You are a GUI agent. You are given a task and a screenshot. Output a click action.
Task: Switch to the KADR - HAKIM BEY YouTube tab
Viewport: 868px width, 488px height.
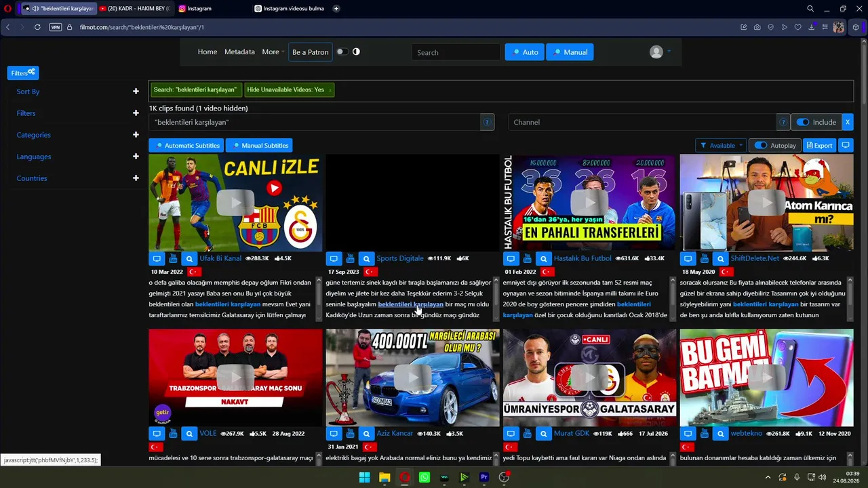coord(134,9)
